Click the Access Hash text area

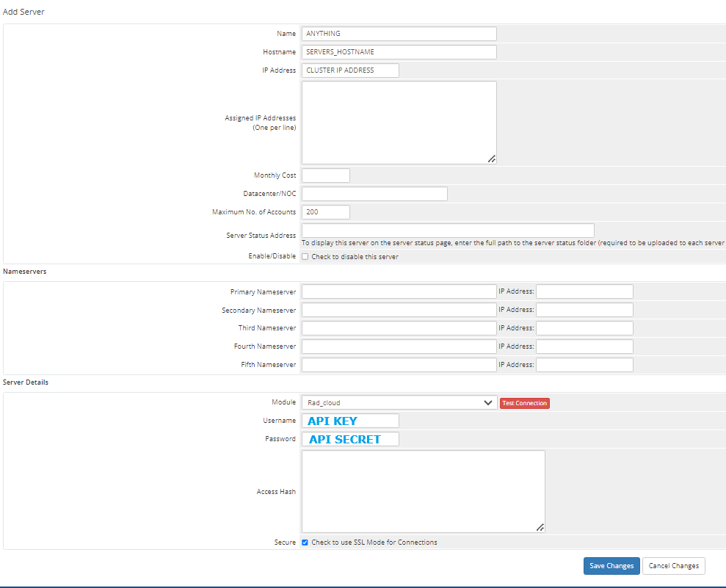click(x=423, y=491)
